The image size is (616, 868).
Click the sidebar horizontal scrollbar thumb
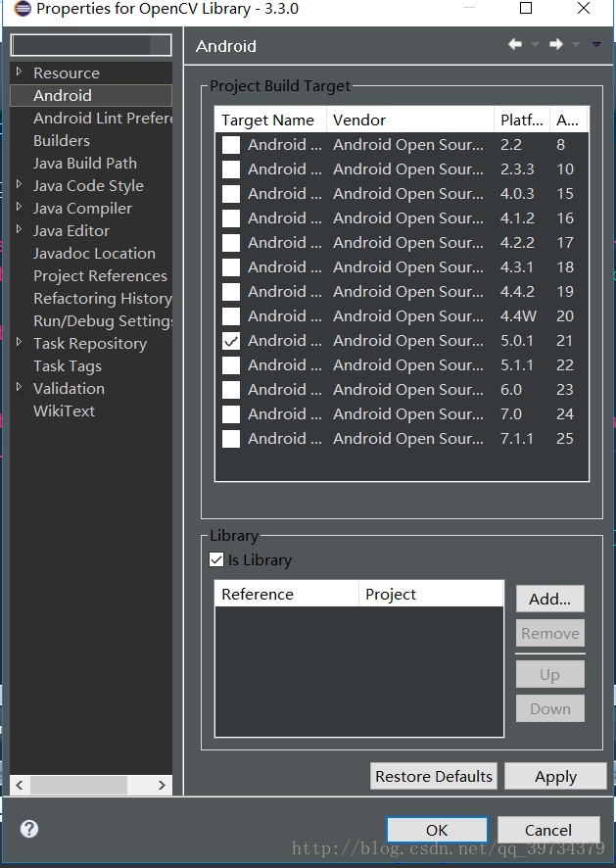pyautogui.click(x=78, y=785)
